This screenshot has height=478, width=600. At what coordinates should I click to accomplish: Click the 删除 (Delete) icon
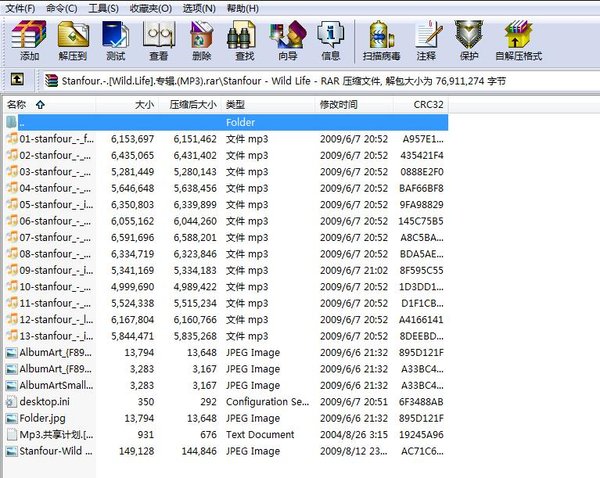(x=202, y=35)
